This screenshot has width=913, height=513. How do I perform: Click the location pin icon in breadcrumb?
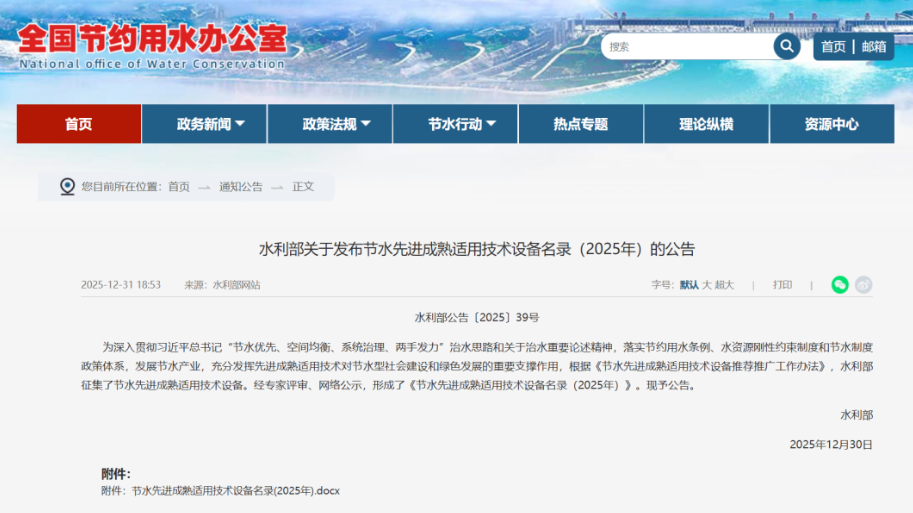pos(67,186)
